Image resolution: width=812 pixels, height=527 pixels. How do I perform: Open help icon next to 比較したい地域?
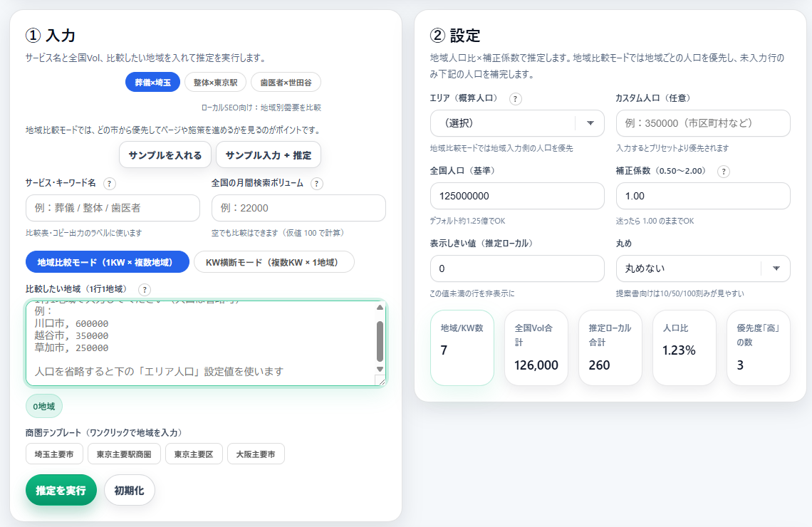145,289
